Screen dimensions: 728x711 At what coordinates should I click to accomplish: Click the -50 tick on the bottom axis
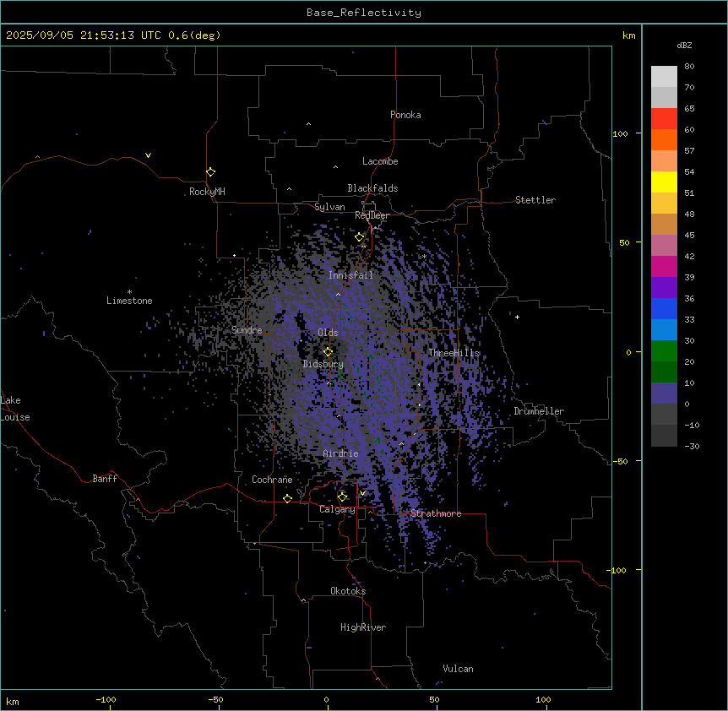click(215, 699)
